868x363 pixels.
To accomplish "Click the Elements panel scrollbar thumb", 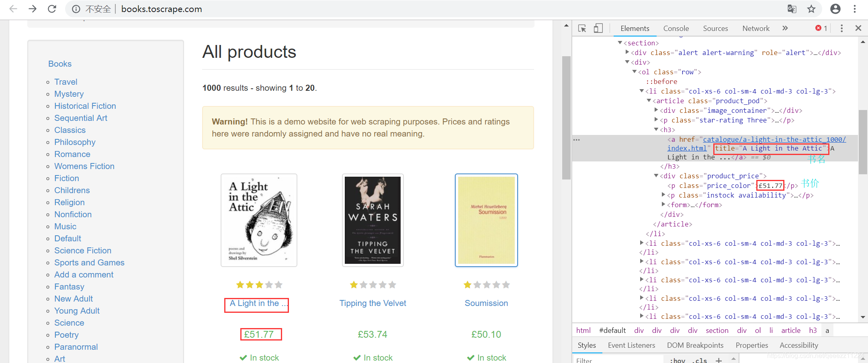I will 862,142.
